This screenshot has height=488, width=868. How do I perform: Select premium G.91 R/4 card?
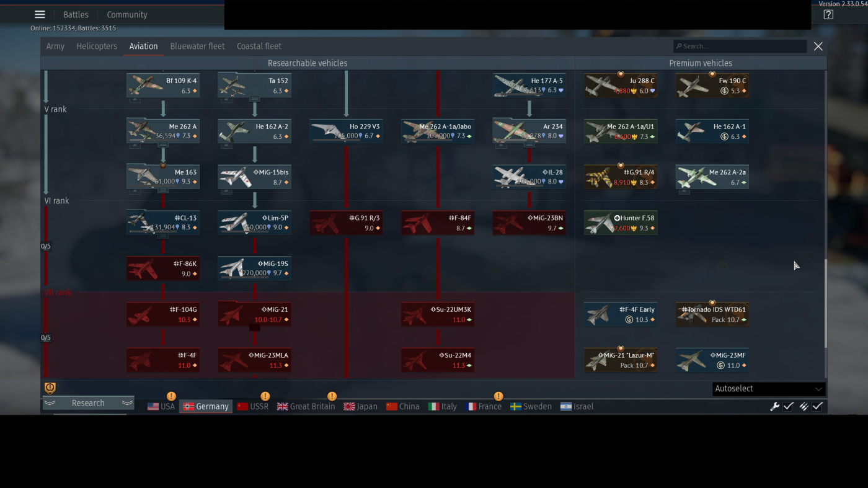pos(621,177)
